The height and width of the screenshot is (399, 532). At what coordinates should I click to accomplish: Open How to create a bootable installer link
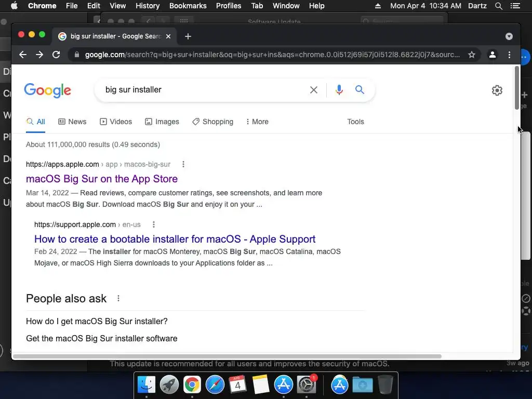[x=175, y=239]
